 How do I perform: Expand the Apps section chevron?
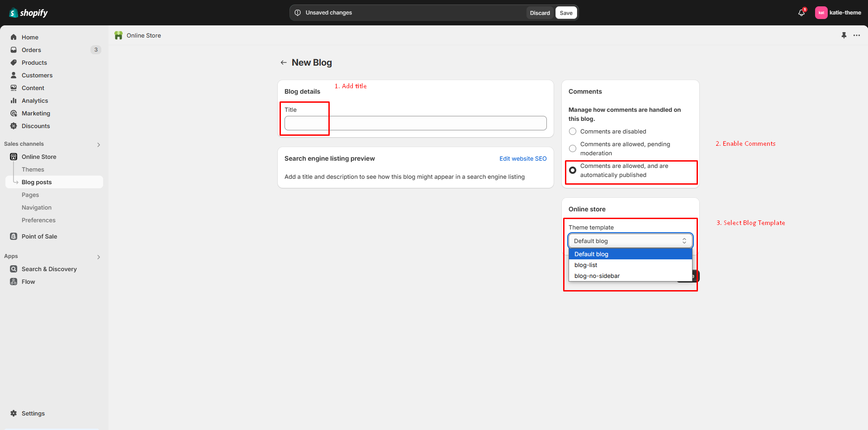click(99, 257)
